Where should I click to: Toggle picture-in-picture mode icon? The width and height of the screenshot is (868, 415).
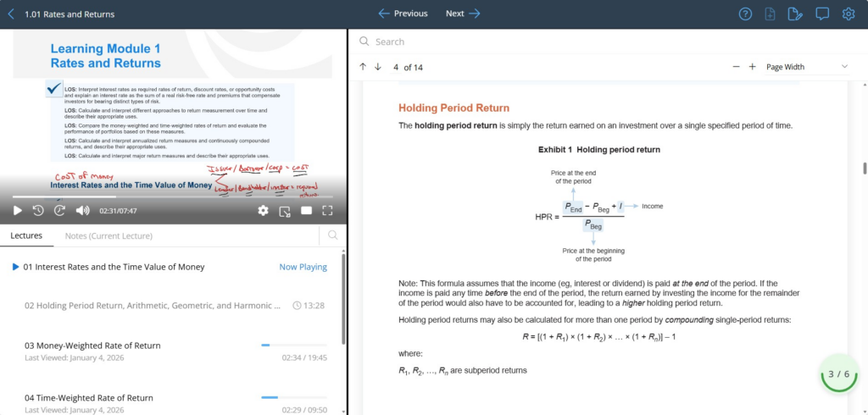(285, 210)
